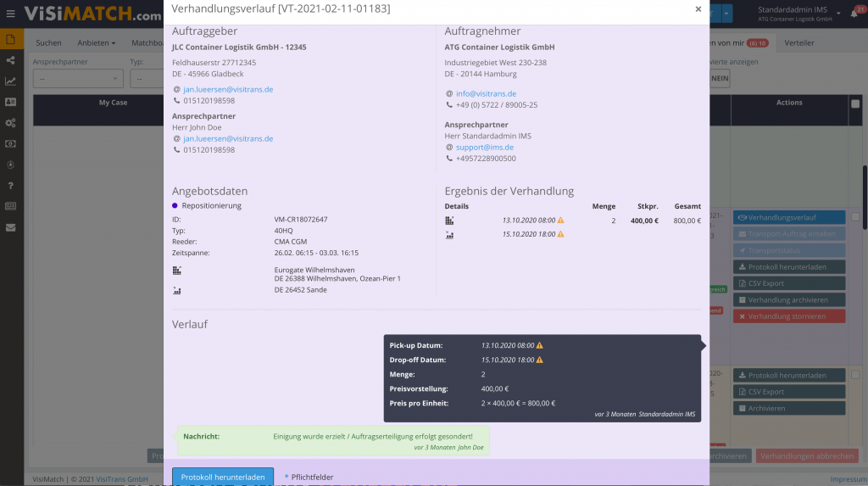Open blue dropdown arrow in header
Image resolution: width=868 pixels, height=486 pixels.
pos(726,14)
